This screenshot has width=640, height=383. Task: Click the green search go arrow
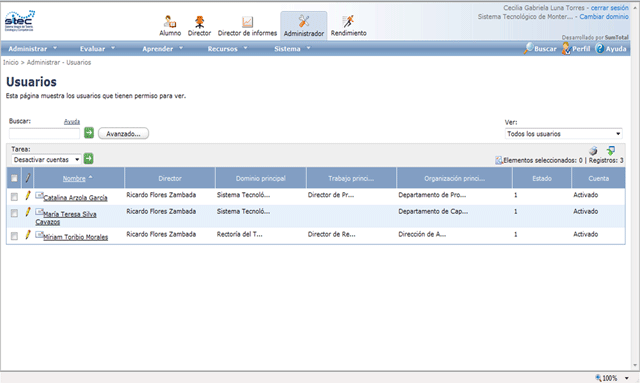pyautogui.click(x=89, y=133)
